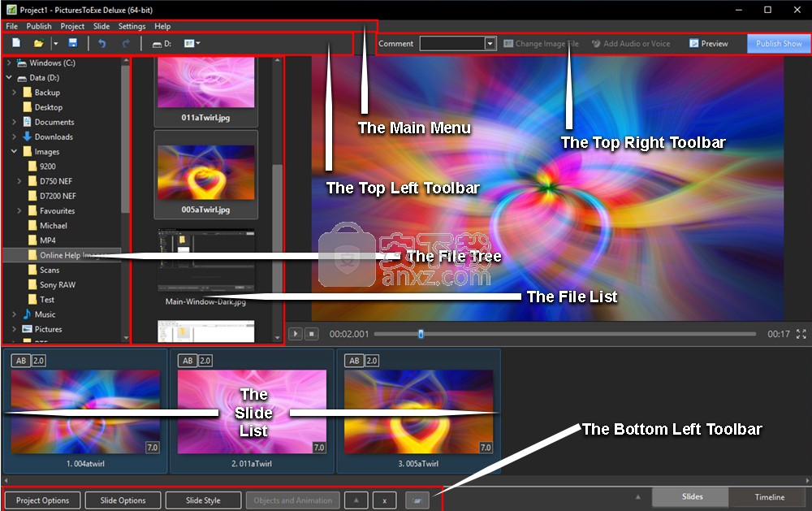The image size is (812, 511).
Task: Open the Help menu
Action: pyautogui.click(x=162, y=26)
